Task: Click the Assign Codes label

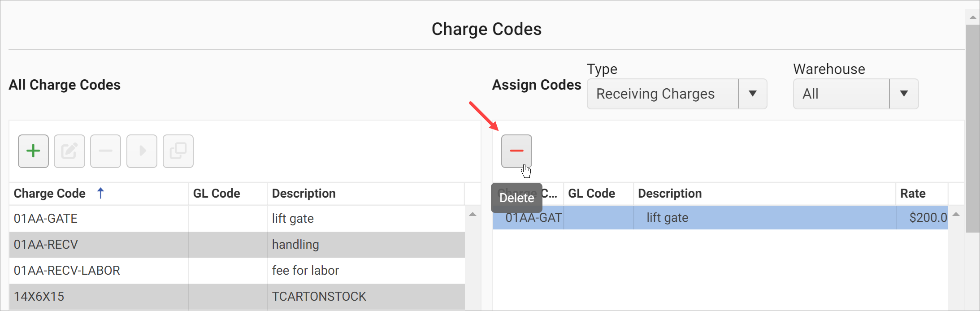Action: [x=536, y=85]
